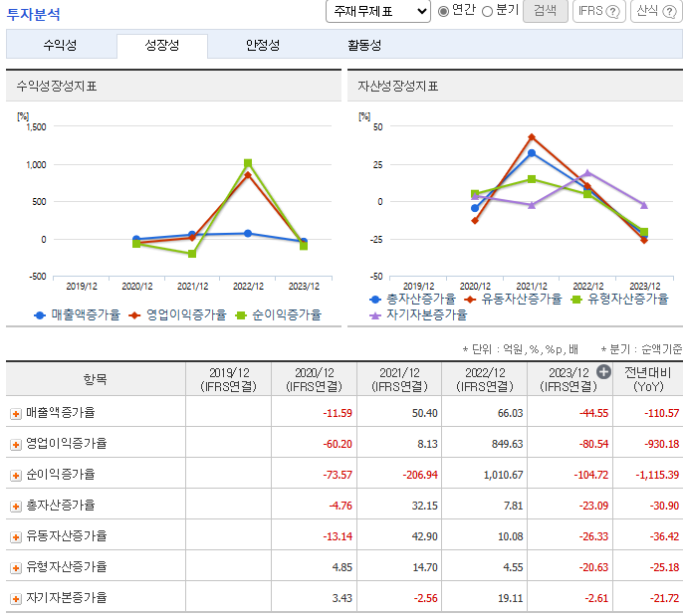Click the value -23.09 in the table

coord(593,507)
